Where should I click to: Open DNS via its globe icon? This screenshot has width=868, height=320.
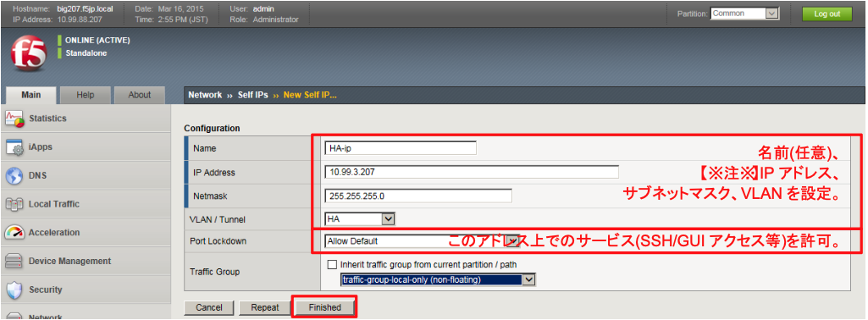(x=15, y=176)
